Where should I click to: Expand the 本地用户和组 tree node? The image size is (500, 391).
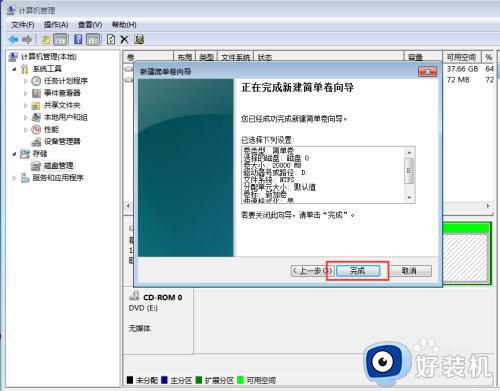(26, 117)
